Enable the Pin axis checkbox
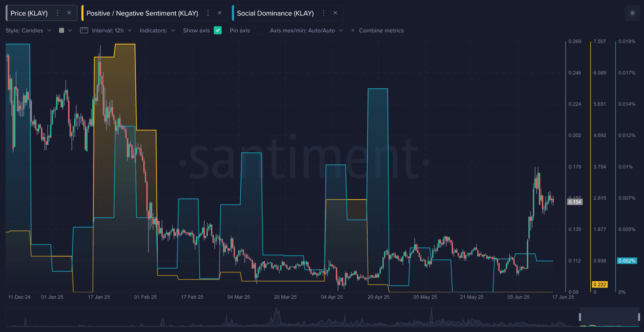 pyautogui.click(x=258, y=30)
